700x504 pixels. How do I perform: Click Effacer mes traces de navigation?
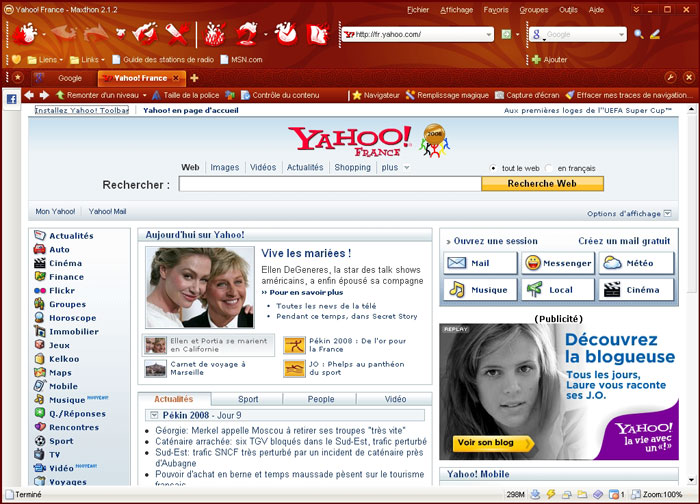pyautogui.click(x=628, y=95)
